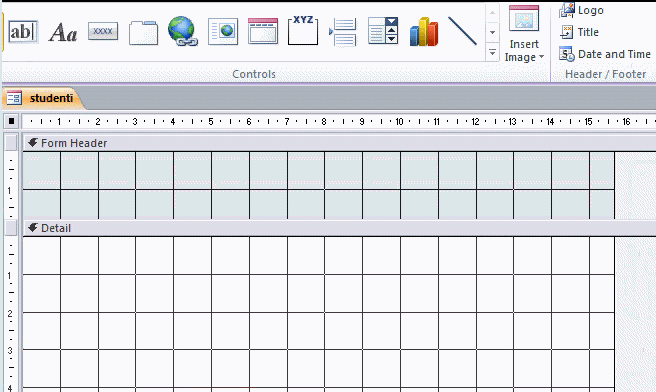Image resolution: width=656 pixels, height=392 pixels.
Task: Click the Detail section selector box
Action: (11, 228)
